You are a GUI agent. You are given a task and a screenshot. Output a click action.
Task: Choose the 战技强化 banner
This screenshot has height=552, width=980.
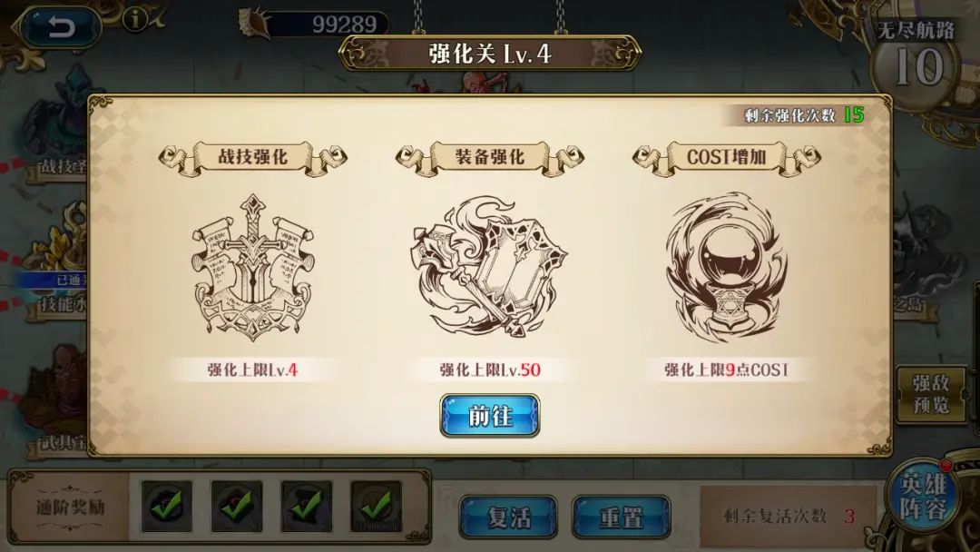coord(252,158)
